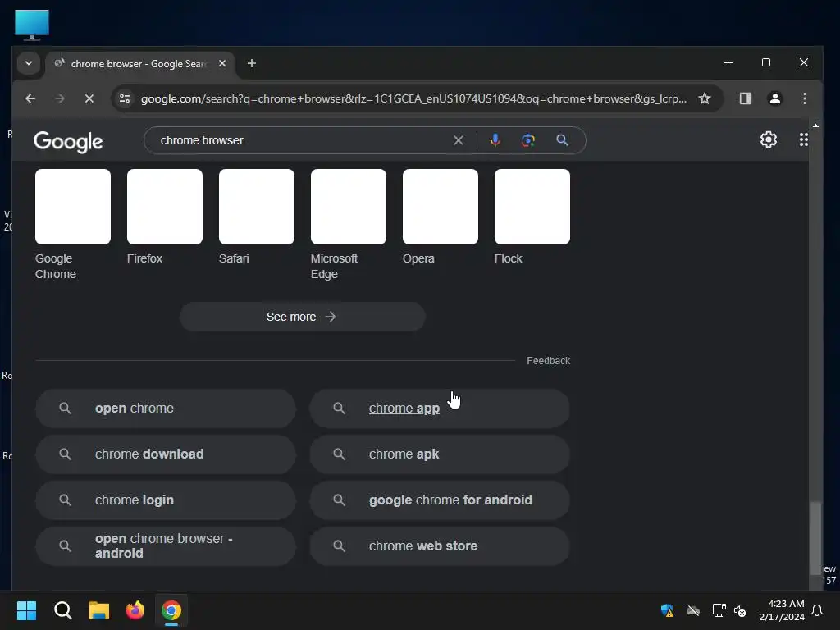Open the Google Chrome browser card
Viewport: 840px width, 630px height.
[x=73, y=225]
